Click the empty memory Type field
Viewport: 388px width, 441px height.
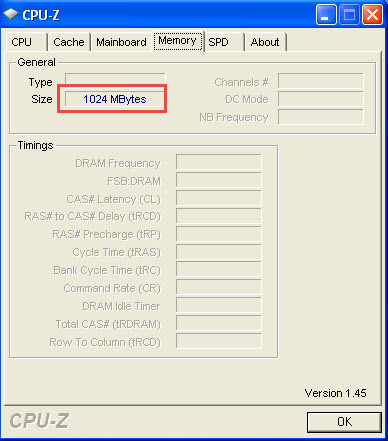115,81
